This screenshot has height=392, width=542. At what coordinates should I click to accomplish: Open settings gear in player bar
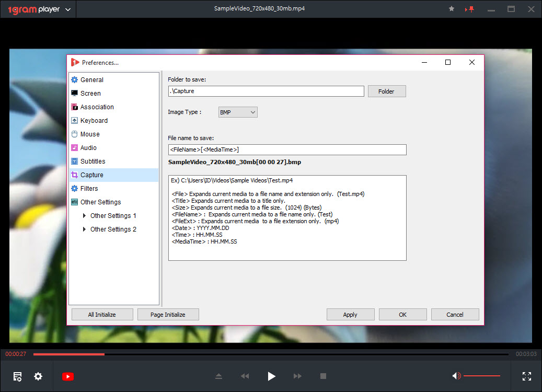point(38,376)
